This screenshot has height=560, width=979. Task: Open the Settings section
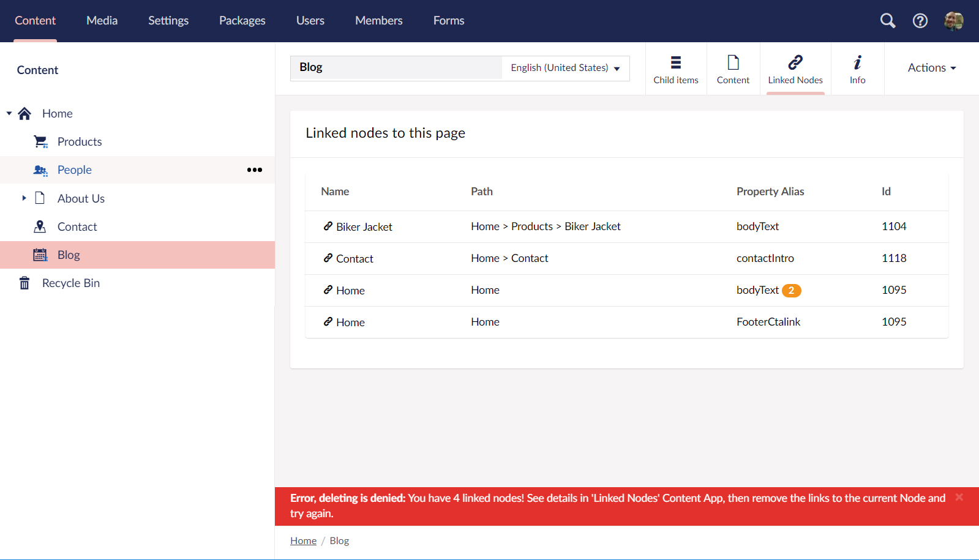click(x=168, y=21)
